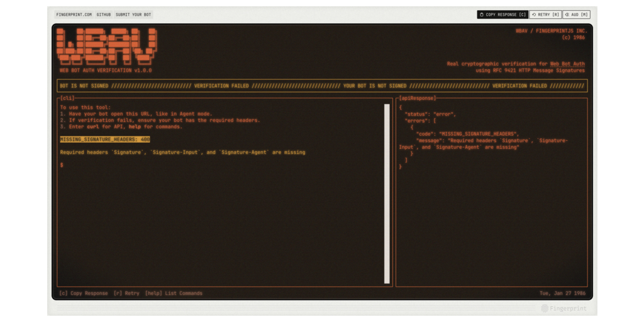Select SUBMIT YOUR BOT in top navigation
The image size is (644, 322).
tap(133, 14)
